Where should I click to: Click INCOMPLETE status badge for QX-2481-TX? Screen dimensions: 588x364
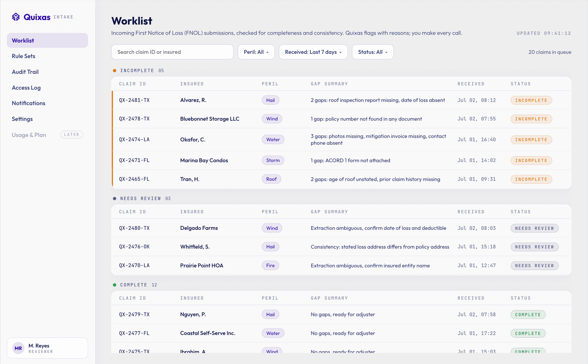531,100
